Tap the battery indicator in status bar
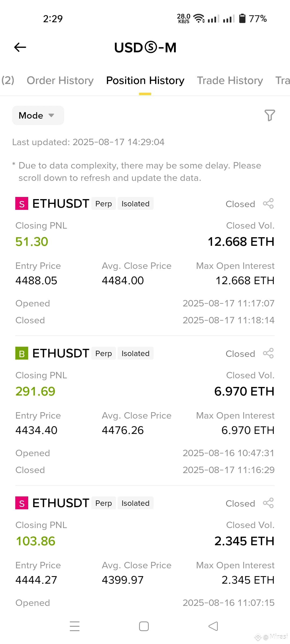Screen dimensions: 290x644 point(242,19)
